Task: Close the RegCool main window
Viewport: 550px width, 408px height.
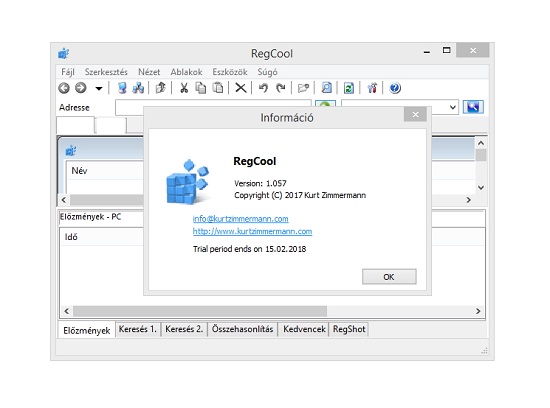Action: (473, 51)
